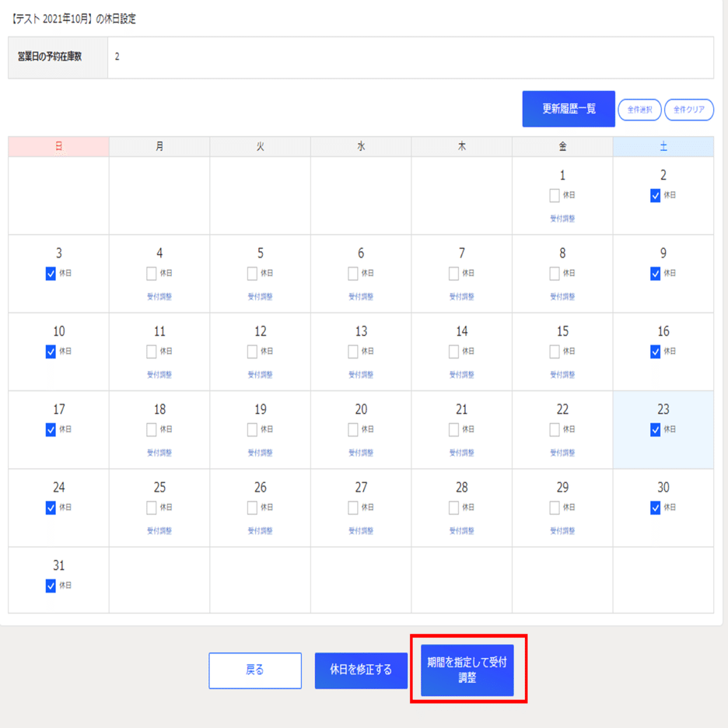
Task: Open 受付調整 link for day 28
Action: coord(461,530)
